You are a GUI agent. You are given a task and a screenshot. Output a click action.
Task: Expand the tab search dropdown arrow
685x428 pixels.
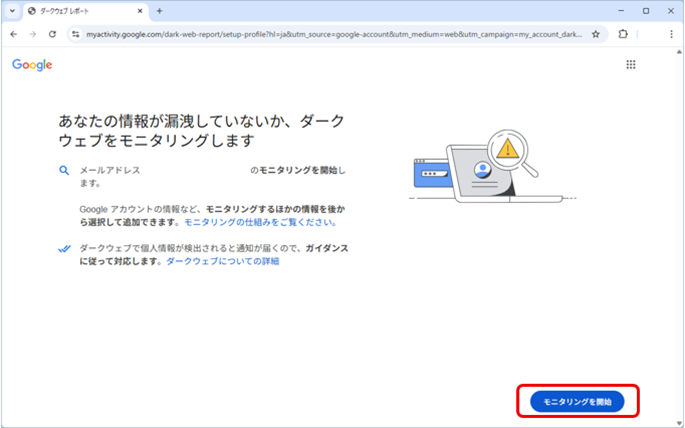point(11,10)
